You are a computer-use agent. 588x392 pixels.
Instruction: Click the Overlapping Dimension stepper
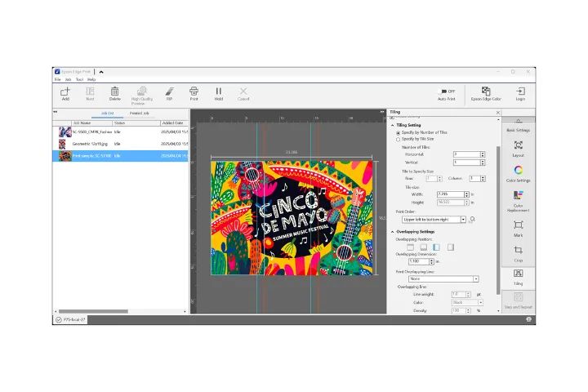point(432,261)
